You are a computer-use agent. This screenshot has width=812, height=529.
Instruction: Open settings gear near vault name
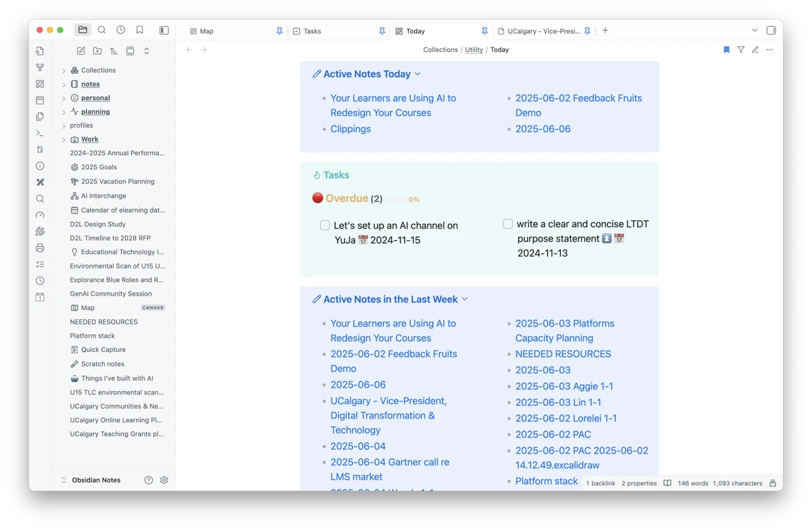164,480
